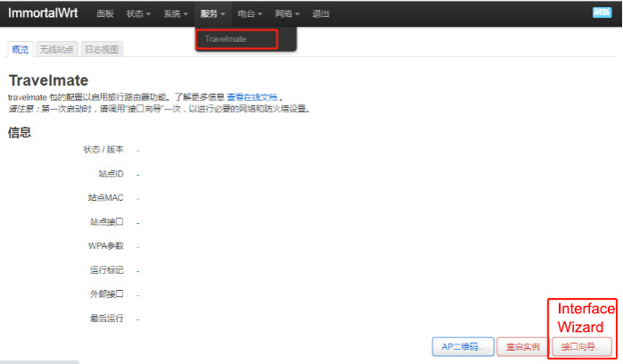Launch the 接口向导 interface wizard
The image size is (623, 364).
[x=581, y=346]
